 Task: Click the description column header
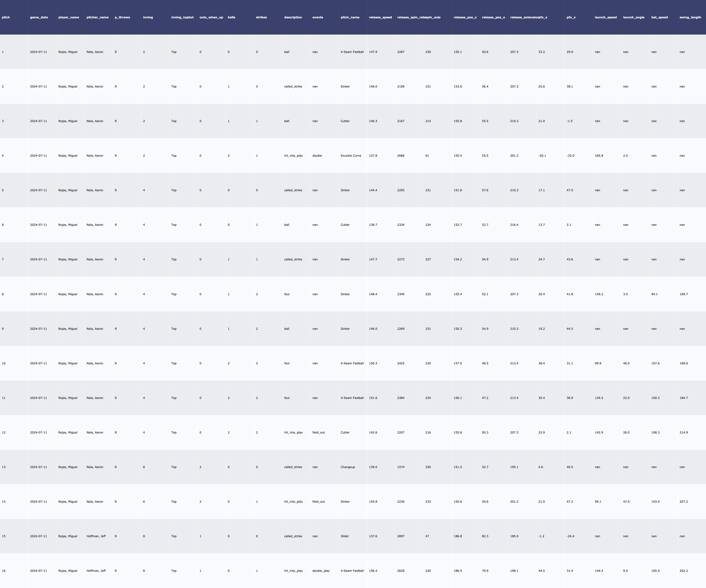coord(293,17)
